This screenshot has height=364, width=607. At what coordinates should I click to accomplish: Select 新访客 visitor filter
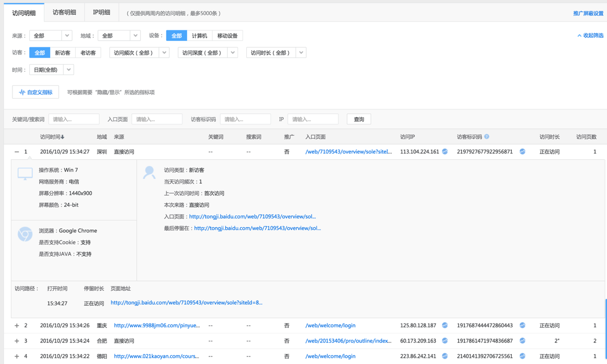[63, 53]
